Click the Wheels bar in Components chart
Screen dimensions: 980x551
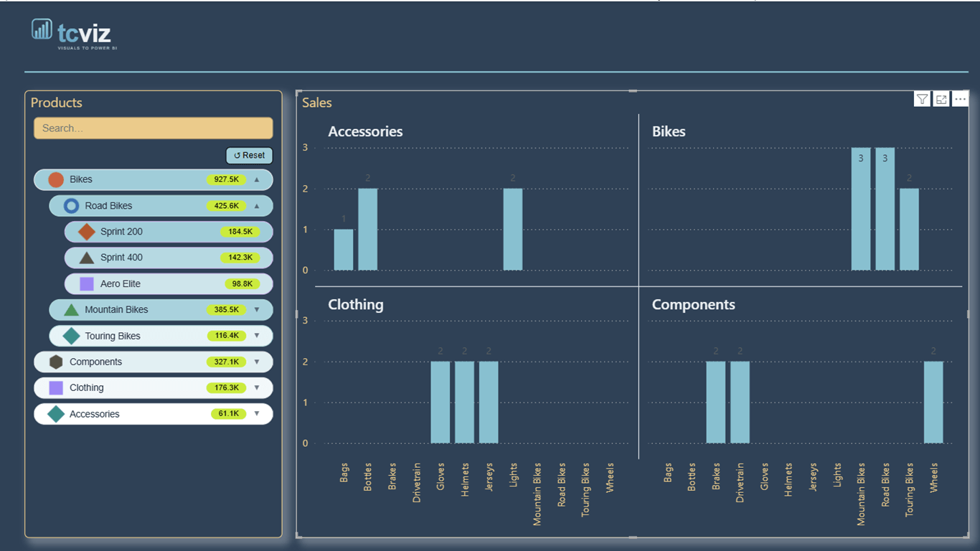click(933, 402)
